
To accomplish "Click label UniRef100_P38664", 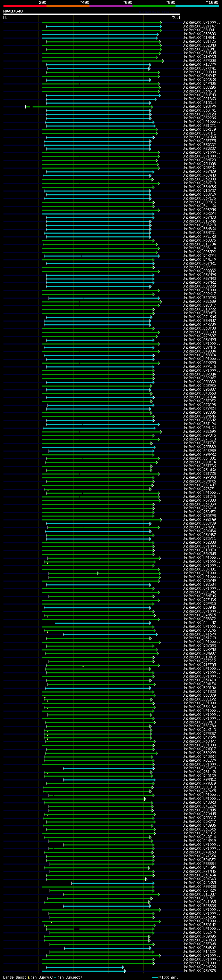I will tap(199, 864).
